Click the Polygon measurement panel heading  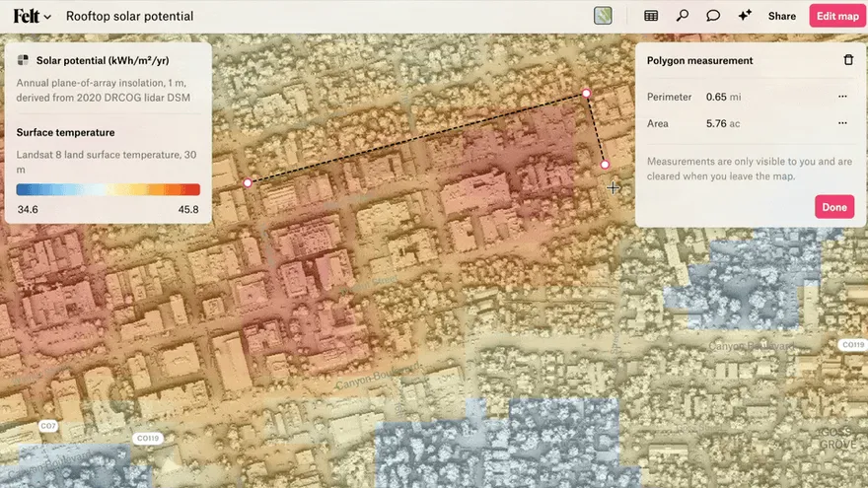pyautogui.click(x=699, y=60)
